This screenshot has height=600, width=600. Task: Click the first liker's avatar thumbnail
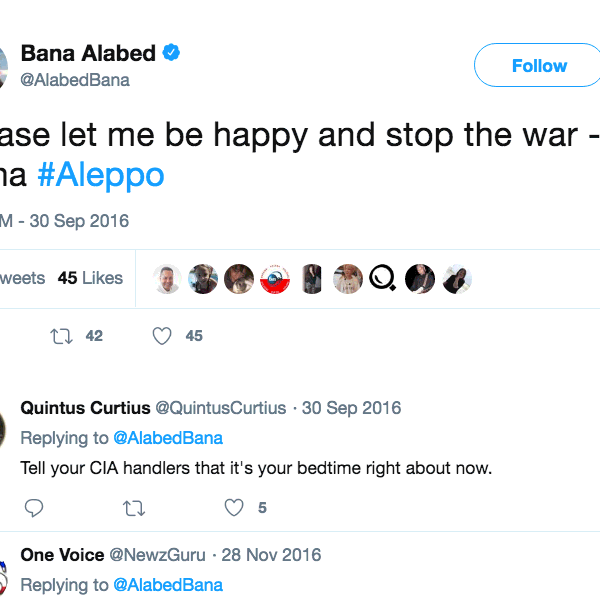pyautogui.click(x=168, y=279)
